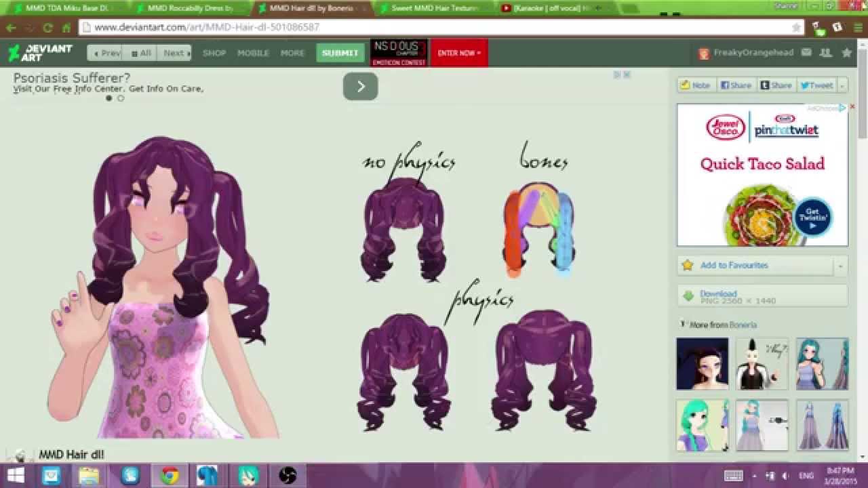Share on Facebook via Share button
The width and height of the screenshot is (868, 488).
tap(736, 85)
